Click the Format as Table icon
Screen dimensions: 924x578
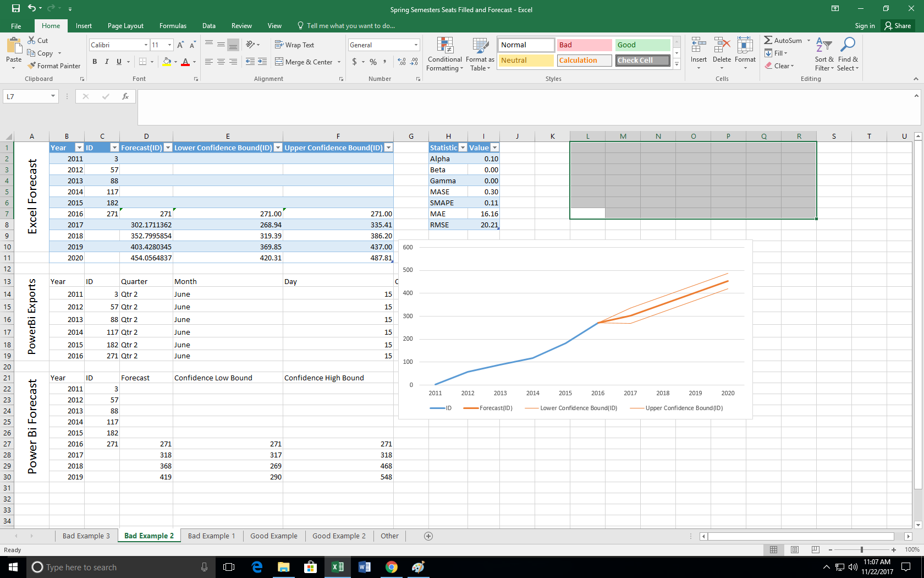(x=480, y=45)
